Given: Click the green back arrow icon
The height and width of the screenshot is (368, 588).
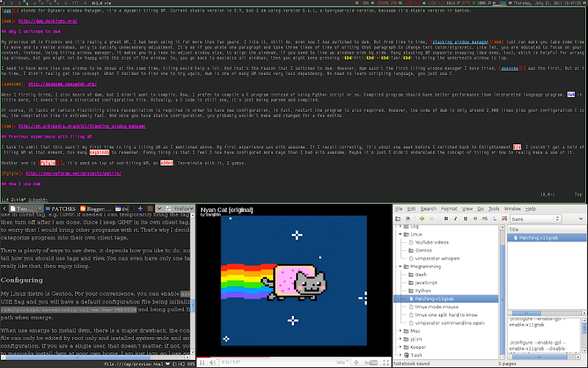Looking at the screenshot, I should pyautogui.click(x=422, y=219).
